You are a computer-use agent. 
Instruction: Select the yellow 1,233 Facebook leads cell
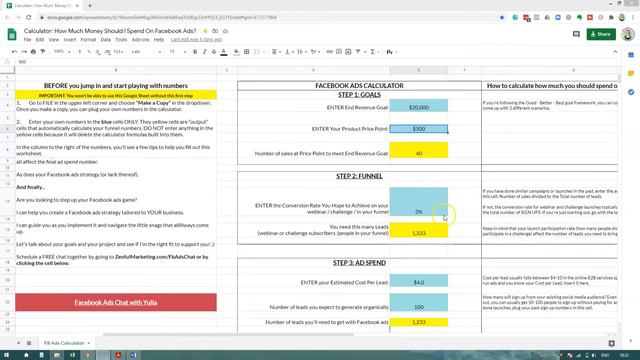(x=419, y=322)
